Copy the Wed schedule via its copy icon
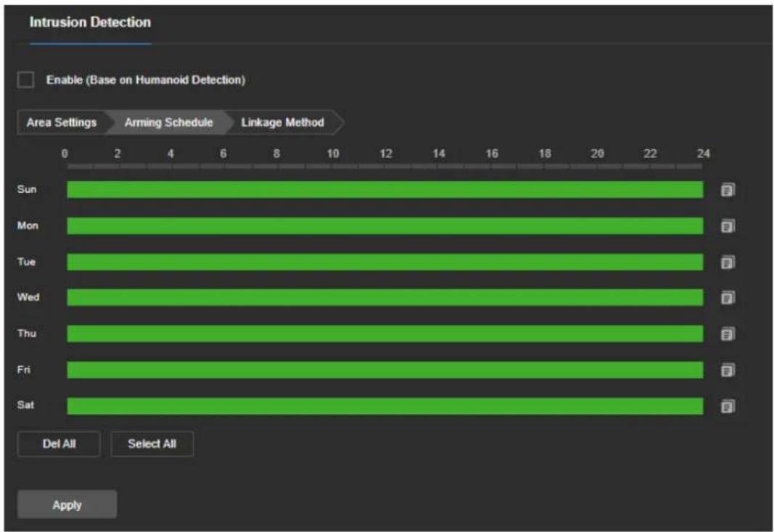This screenshot has width=774, height=532. [x=728, y=297]
